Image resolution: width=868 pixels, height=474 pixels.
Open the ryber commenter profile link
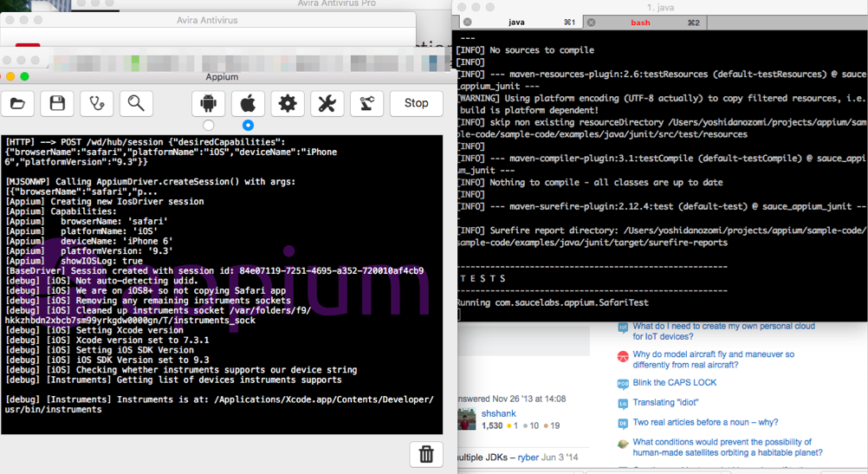pos(528,458)
